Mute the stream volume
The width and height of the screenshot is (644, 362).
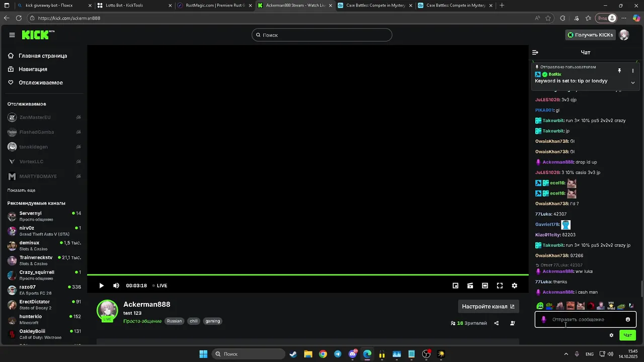(116, 286)
